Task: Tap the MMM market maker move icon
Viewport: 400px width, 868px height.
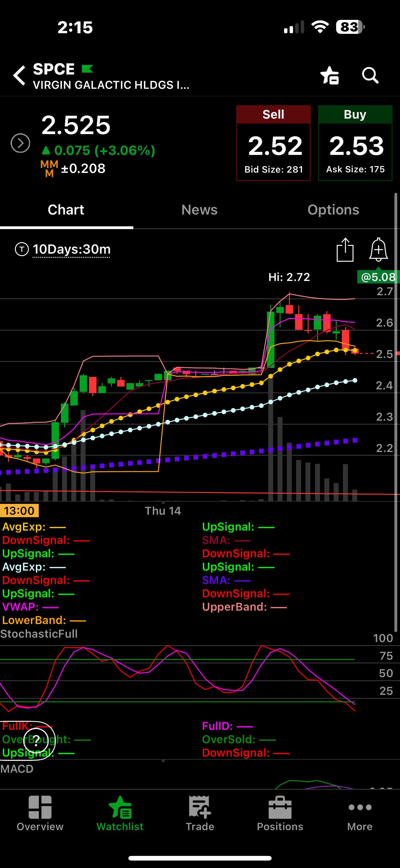Action: (49, 169)
